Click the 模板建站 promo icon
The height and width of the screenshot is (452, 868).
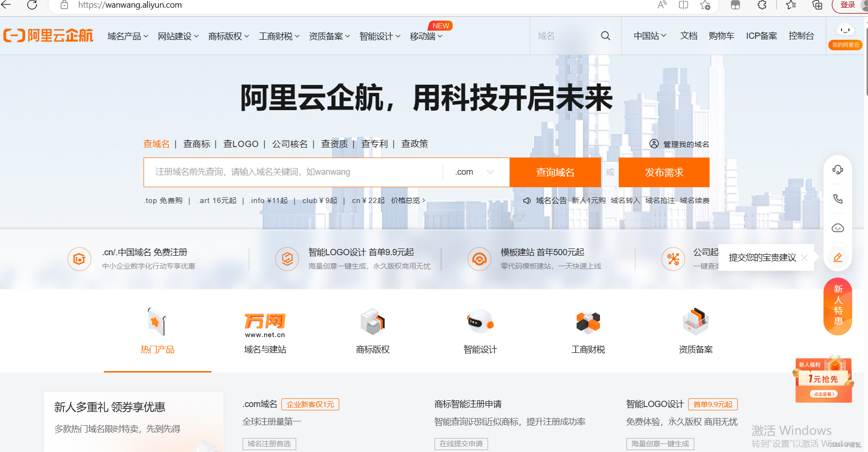(x=479, y=259)
